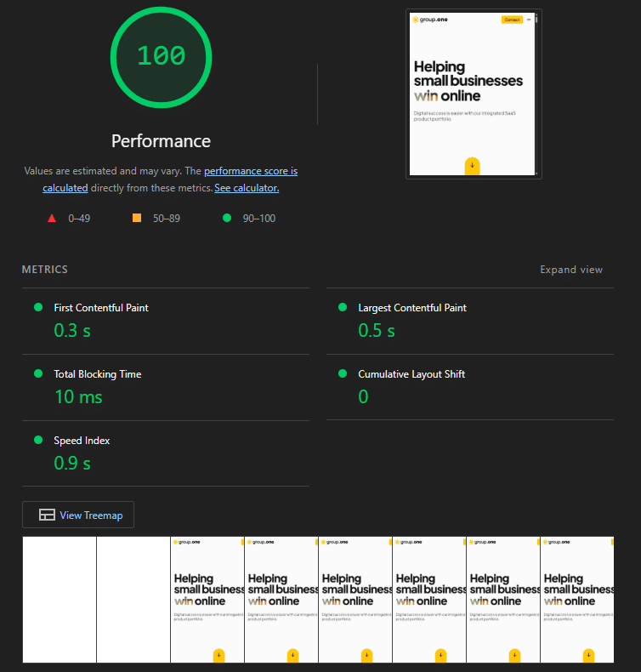Follow the 'See calculator.' link
This screenshot has width=641, height=672.
(247, 188)
